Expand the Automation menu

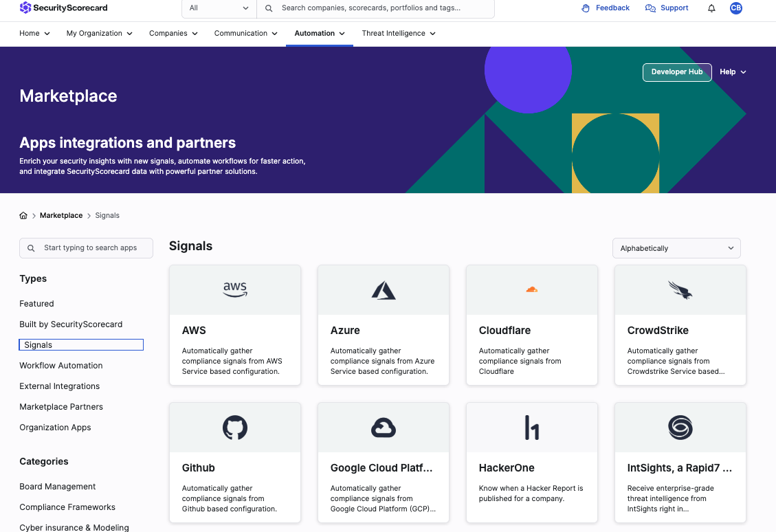(319, 33)
